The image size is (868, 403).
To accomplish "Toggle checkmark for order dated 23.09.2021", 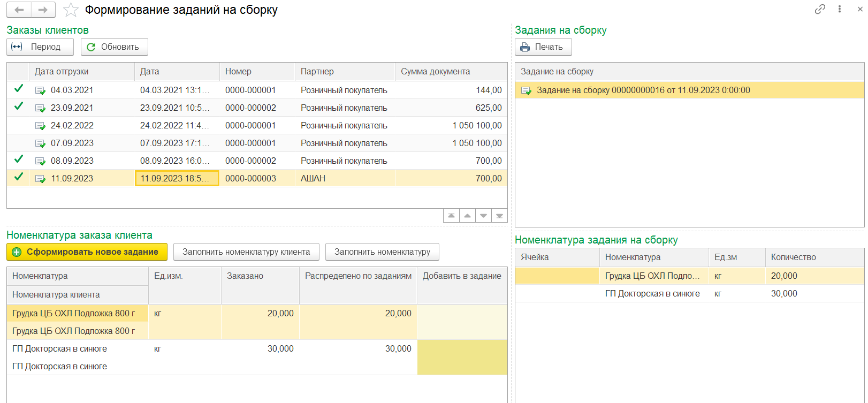I will (19, 107).
